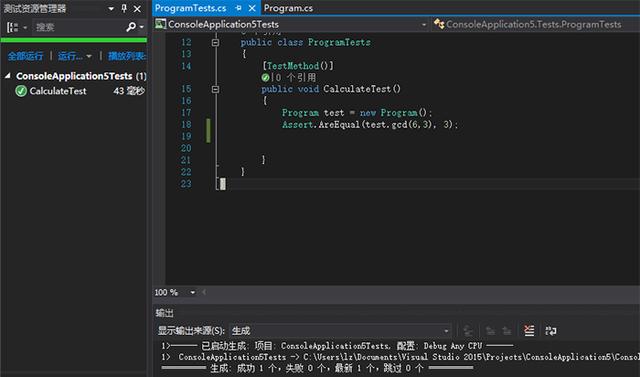This screenshot has height=377, width=640.
Task: Click the horizontal scroll left arrow
Action: click(204, 292)
